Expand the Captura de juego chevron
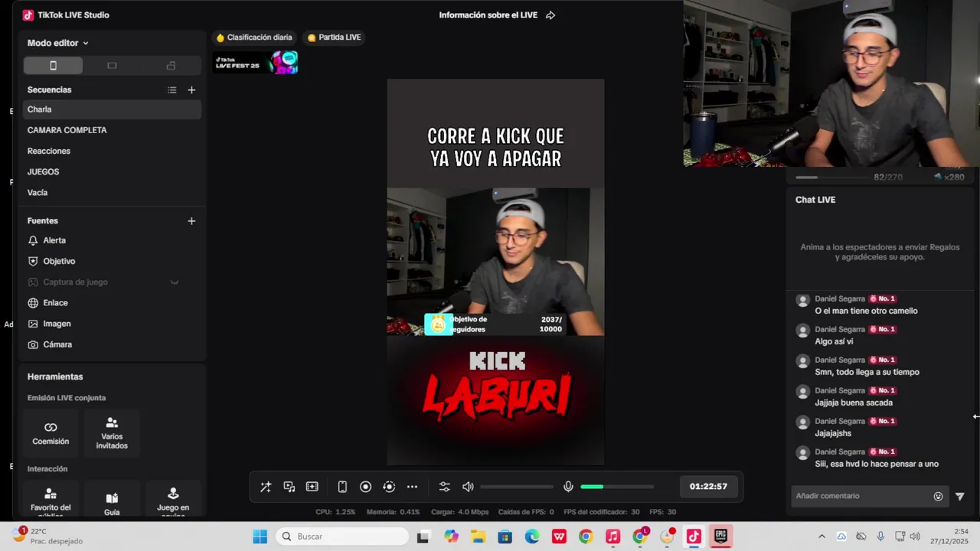The height and width of the screenshot is (551, 980). point(175,282)
